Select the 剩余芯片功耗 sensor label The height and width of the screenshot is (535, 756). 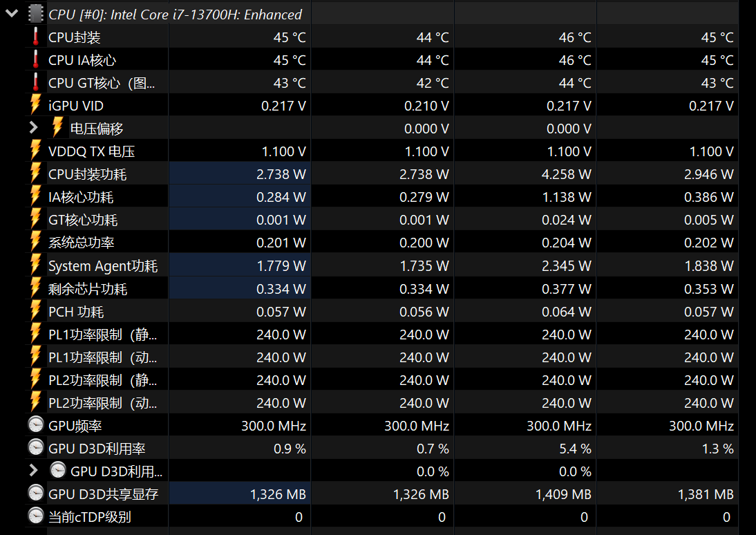pyautogui.click(x=88, y=289)
